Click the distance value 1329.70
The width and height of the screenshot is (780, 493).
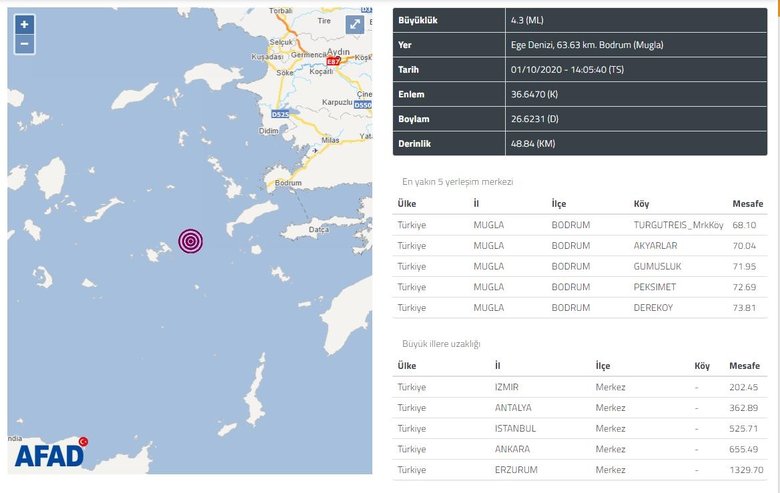746,470
